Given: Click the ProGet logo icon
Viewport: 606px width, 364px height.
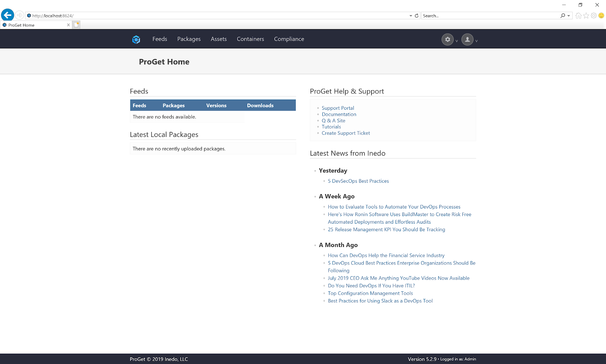Looking at the screenshot, I should [136, 39].
